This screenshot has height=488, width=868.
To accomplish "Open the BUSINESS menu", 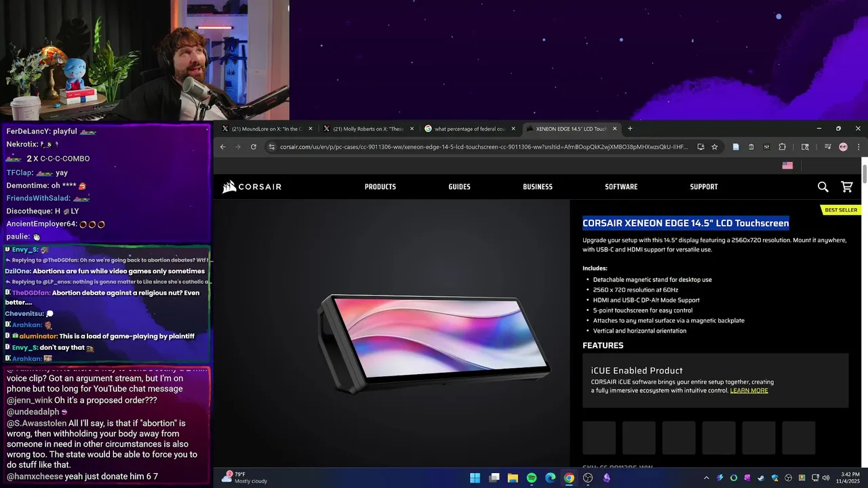I will click(x=538, y=186).
